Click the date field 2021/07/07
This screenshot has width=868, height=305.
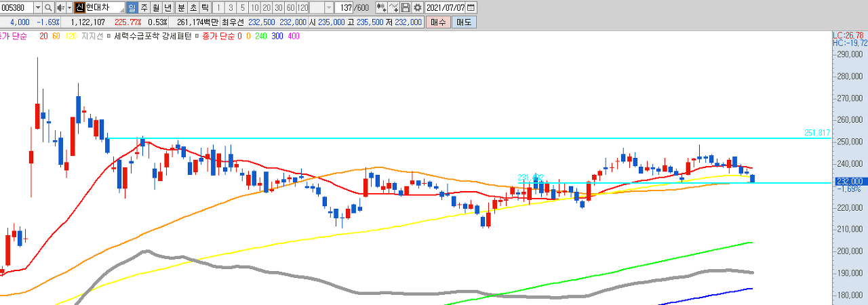[x=446, y=7]
